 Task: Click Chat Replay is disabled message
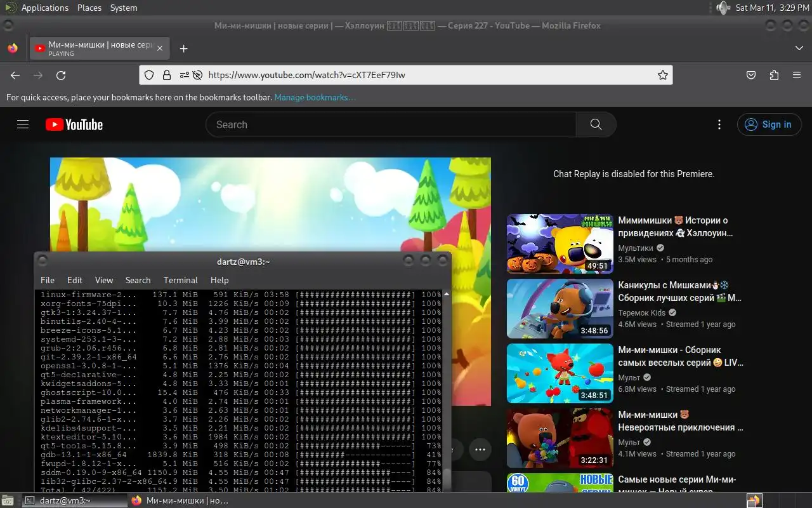coord(634,174)
